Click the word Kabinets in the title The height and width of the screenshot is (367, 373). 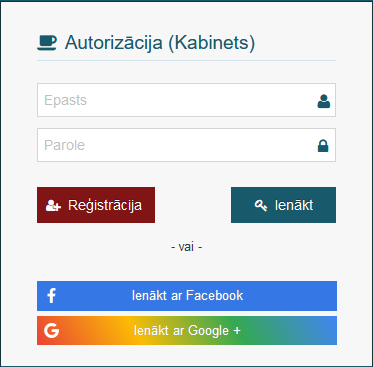click(x=211, y=43)
